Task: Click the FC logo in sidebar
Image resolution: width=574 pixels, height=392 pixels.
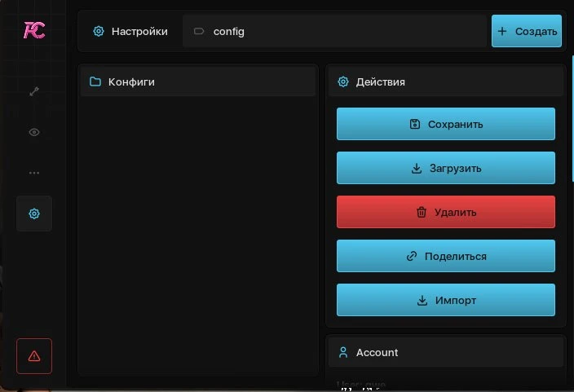Action: (x=34, y=30)
